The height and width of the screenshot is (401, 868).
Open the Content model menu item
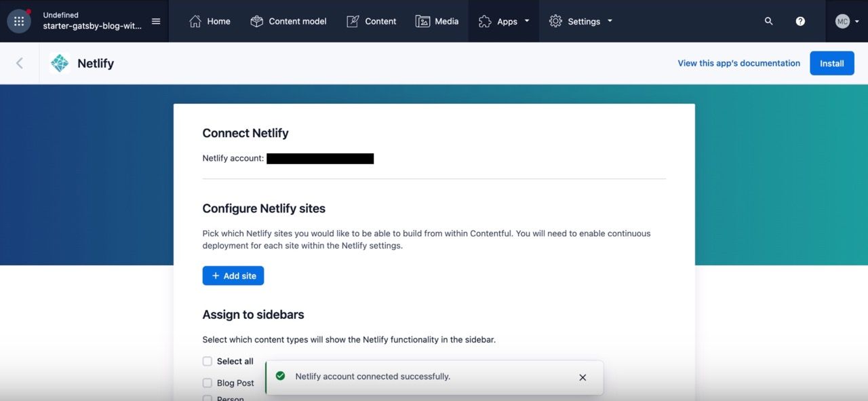(288, 21)
